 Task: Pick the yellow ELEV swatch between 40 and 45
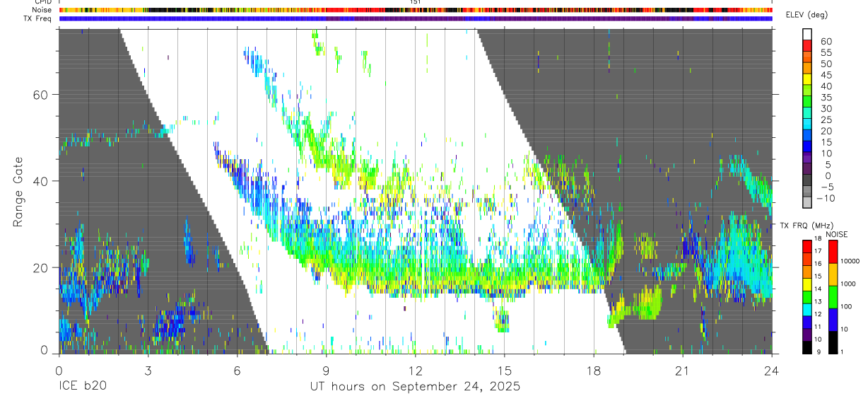coord(807,79)
